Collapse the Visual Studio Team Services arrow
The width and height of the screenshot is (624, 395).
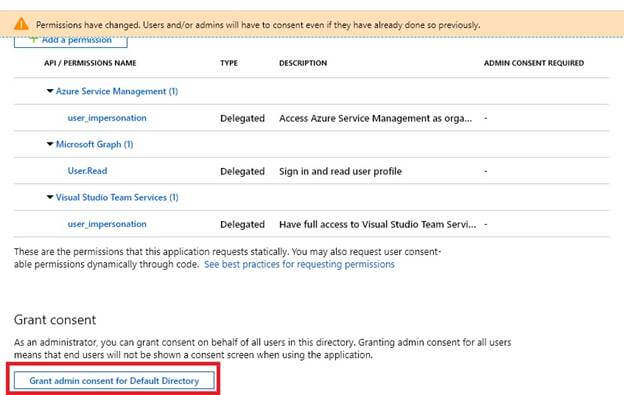click(50, 197)
